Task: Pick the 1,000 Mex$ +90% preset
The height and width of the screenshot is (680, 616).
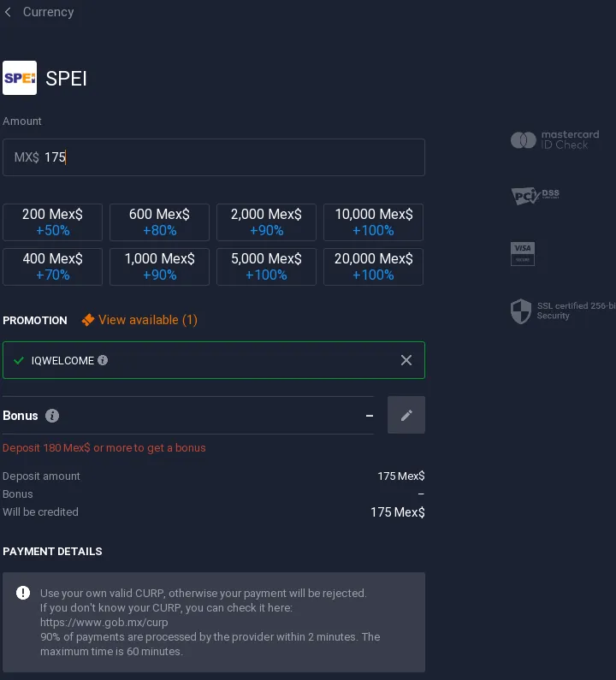Action: pos(160,267)
